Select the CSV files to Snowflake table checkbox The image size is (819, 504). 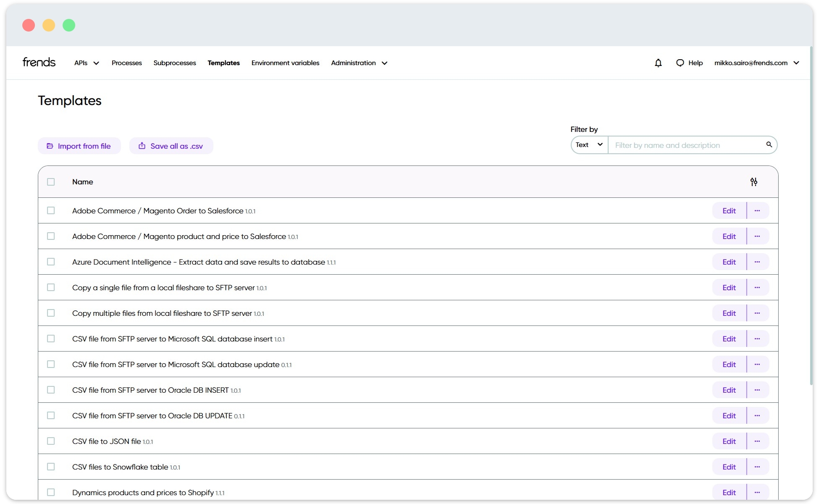[x=51, y=467]
